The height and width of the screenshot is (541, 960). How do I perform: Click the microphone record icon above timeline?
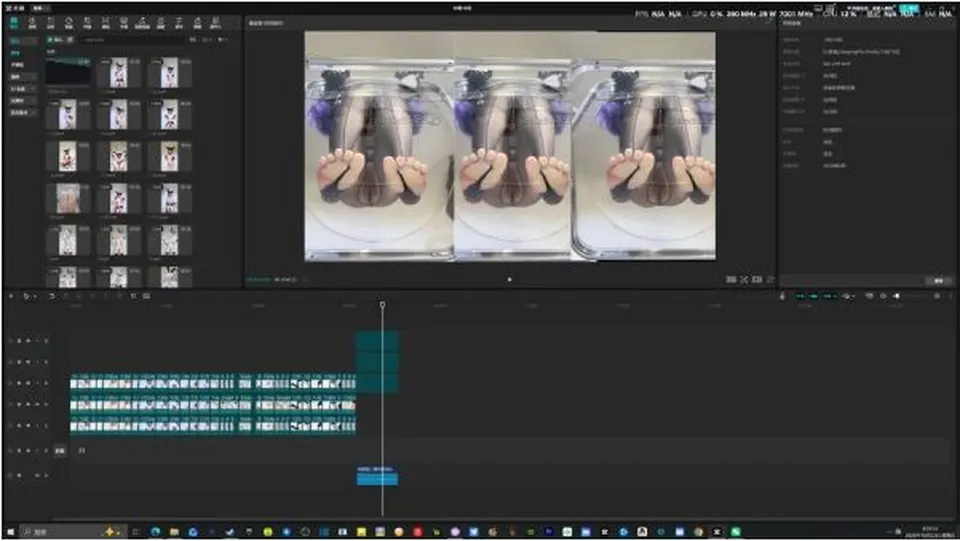pos(782,296)
